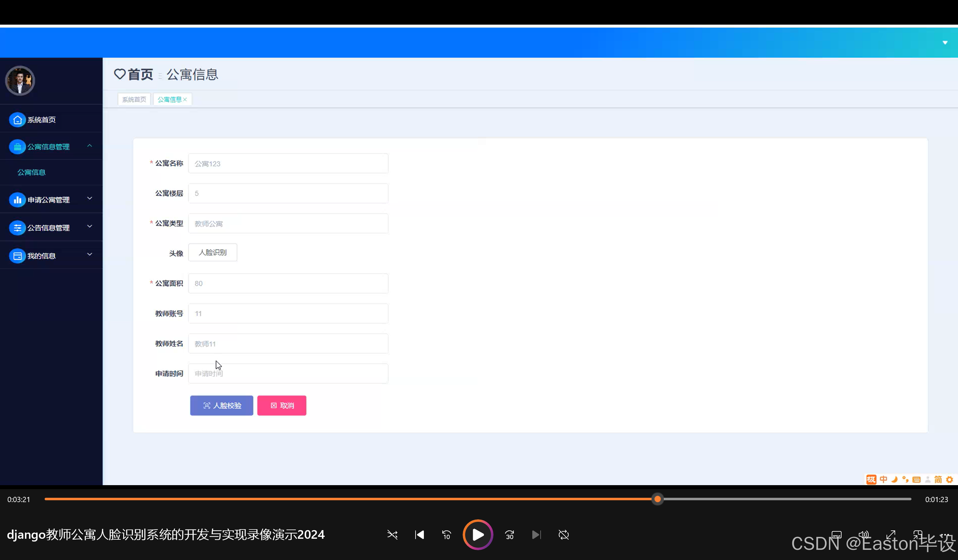The image size is (958, 560).
Task: Click the moon icon in IME toolbar
Action: click(895, 479)
